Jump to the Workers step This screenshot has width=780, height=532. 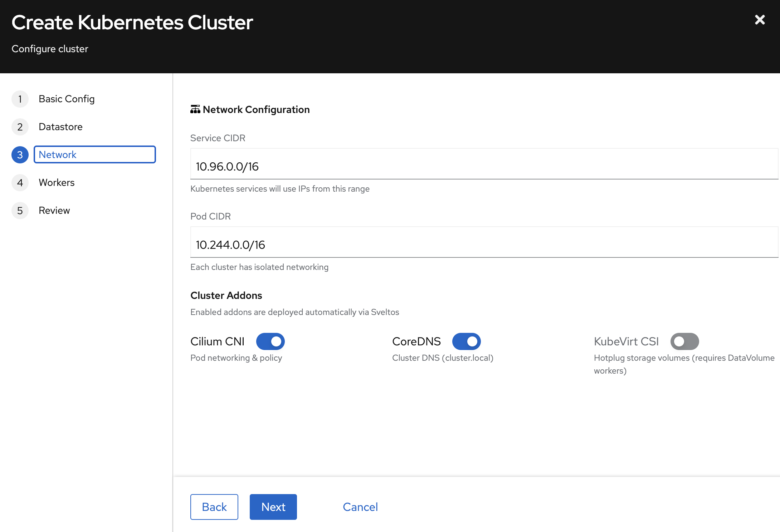pos(57,183)
